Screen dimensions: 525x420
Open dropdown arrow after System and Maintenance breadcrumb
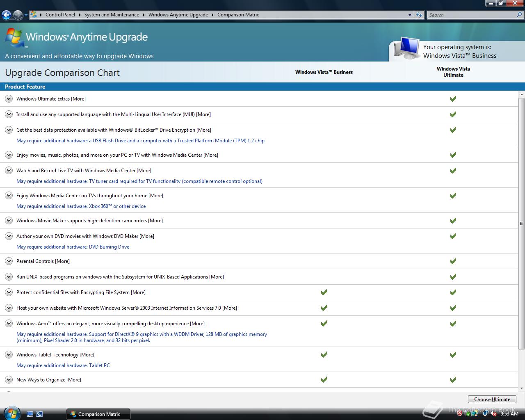click(x=144, y=15)
